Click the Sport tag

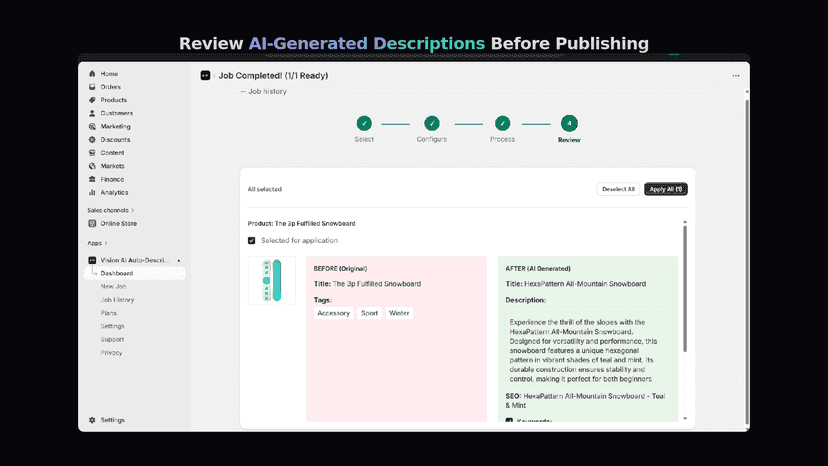click(x=369, y=313)
